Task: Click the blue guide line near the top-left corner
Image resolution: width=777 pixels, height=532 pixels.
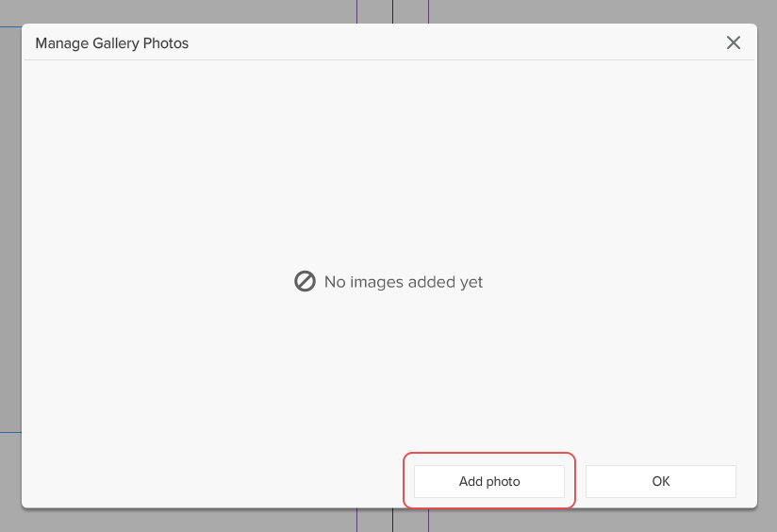Action: click(x=9, y=26)
